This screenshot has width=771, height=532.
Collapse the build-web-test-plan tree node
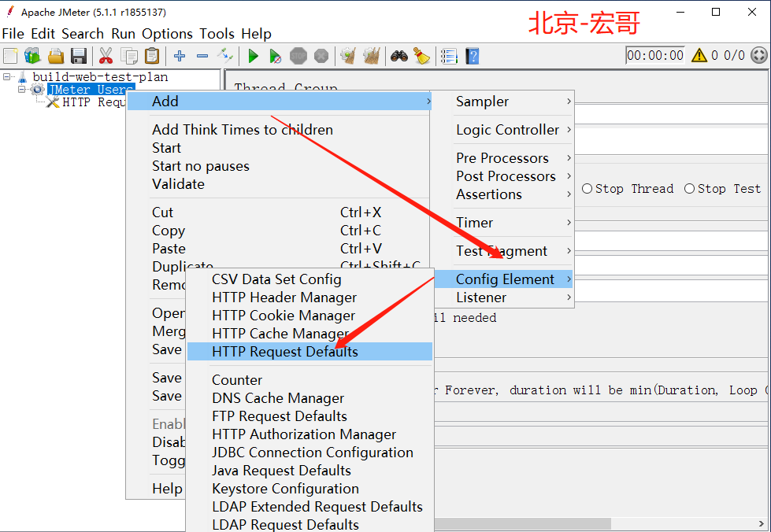pos(7,76)
